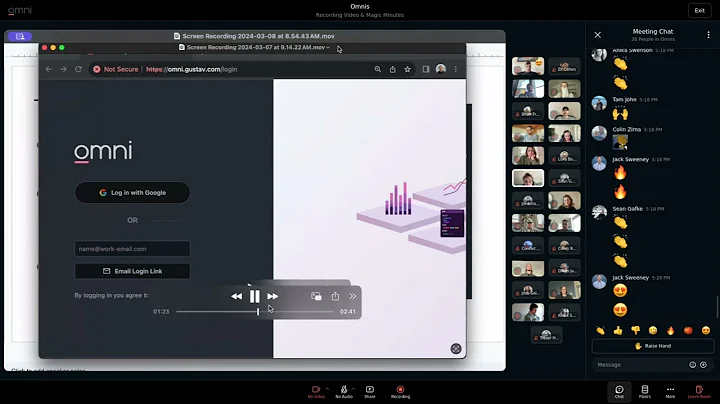This screenshot has width=720, height=404.
Task: Click the Omni logo at top left
Action: coord(20,10)
